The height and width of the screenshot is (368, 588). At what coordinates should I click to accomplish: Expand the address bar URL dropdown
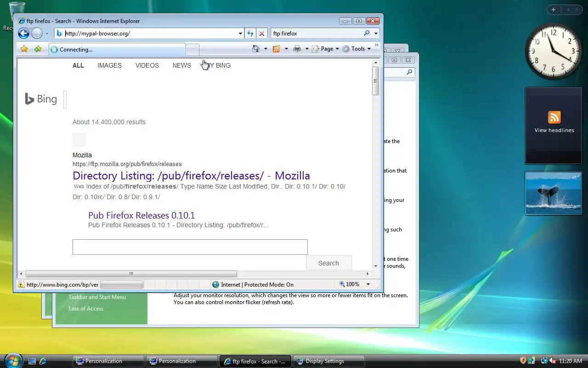240,34
